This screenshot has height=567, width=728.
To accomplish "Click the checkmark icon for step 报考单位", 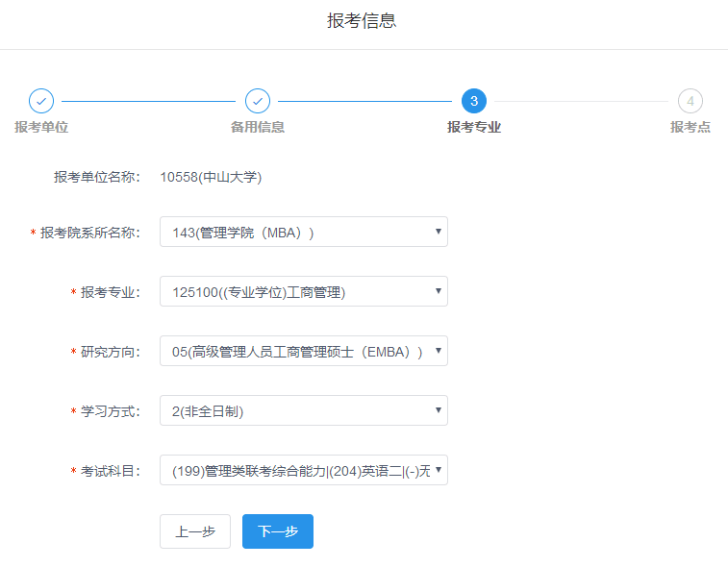I will [41, 101].
